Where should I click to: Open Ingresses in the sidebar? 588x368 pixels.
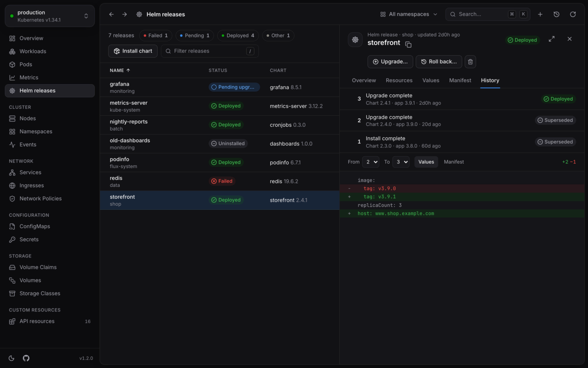pos(50,186)
